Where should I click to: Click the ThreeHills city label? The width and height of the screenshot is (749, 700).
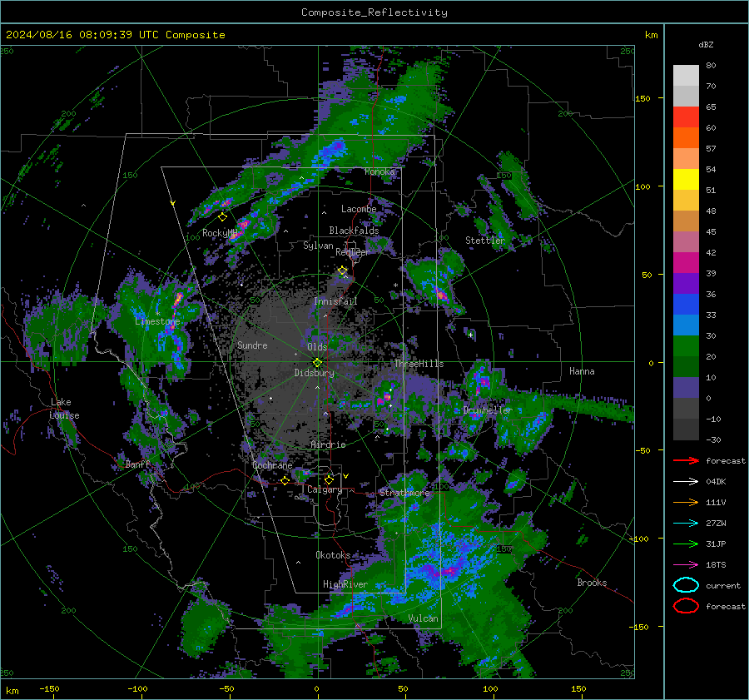419,364
